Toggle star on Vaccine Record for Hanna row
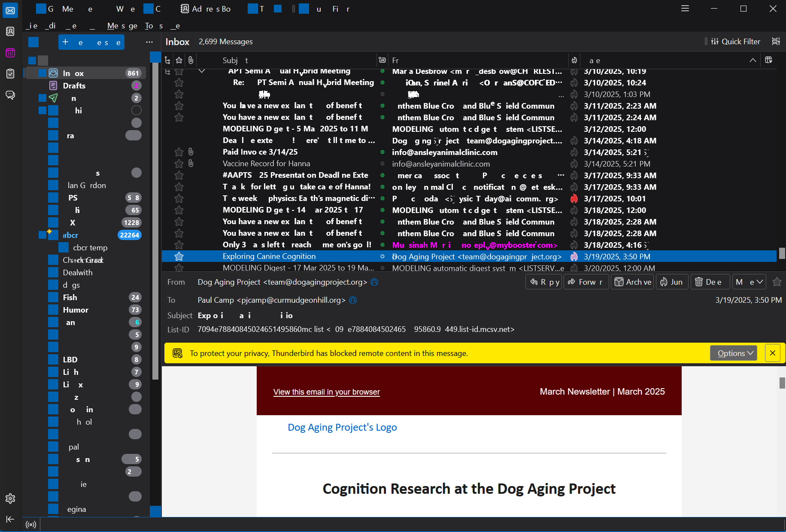 [179, 164]
